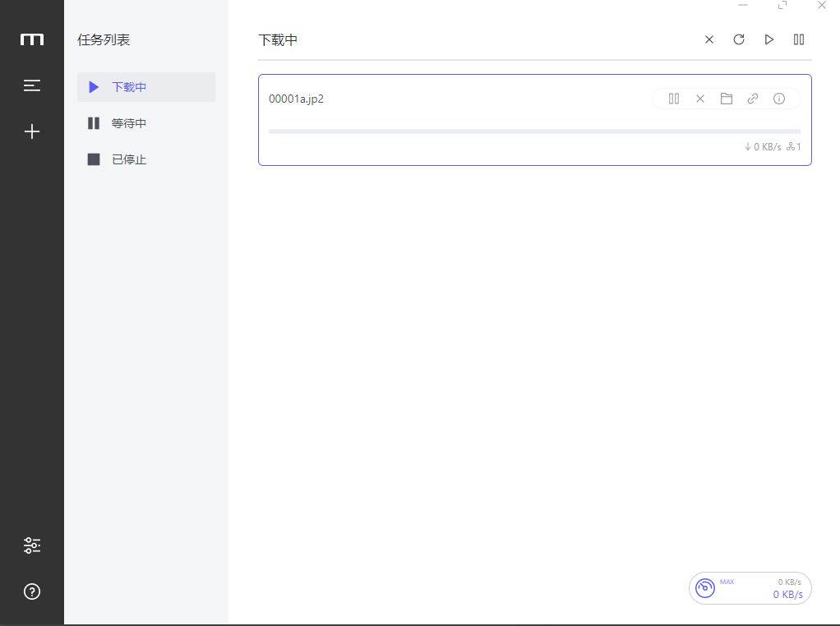Click the Motrix logo icon
Viewport: 840px width, 626px height.
coord(32,39)
